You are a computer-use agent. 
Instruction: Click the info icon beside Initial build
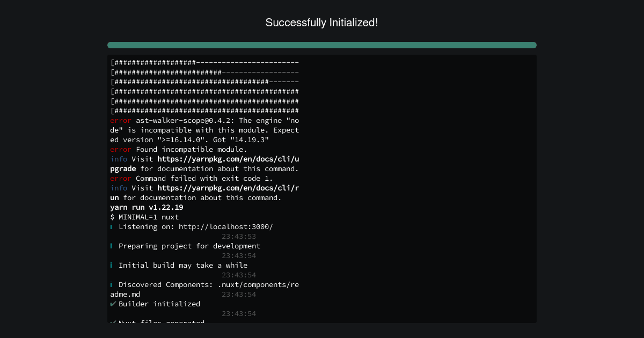point(112,265)
